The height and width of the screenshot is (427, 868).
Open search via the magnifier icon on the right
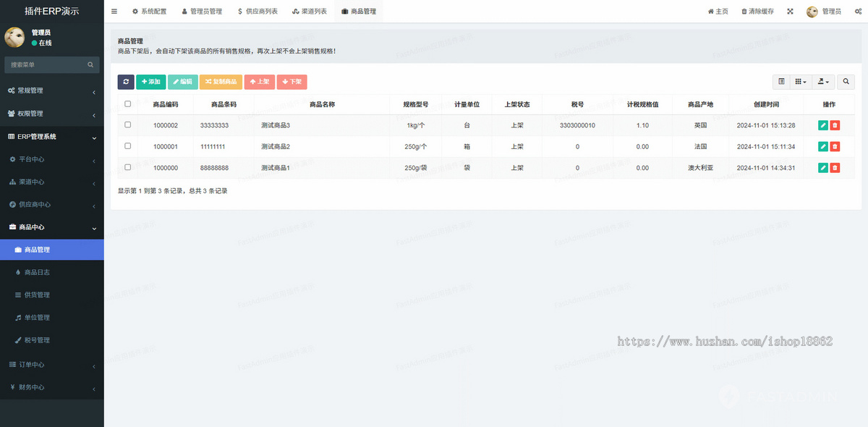pos(846,82)
